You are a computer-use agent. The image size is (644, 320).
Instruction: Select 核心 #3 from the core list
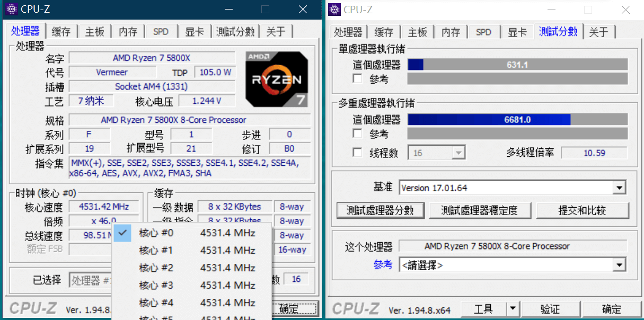[155, 285]
